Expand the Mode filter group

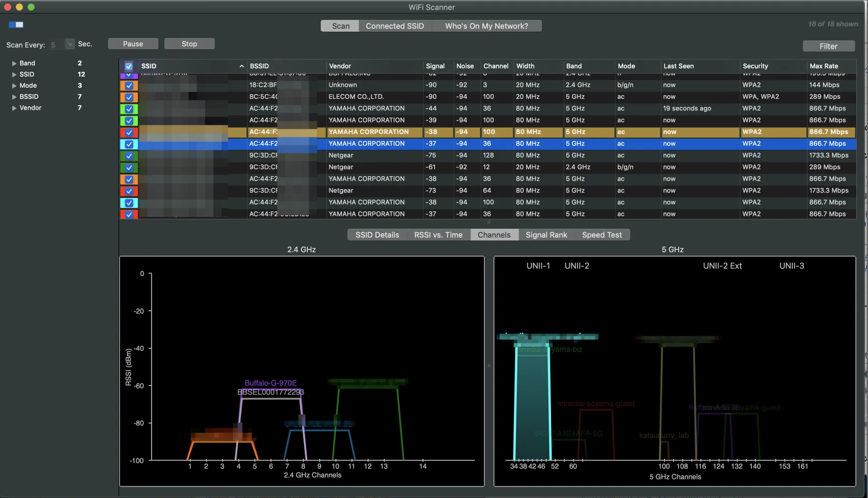[x=14, y=85]
